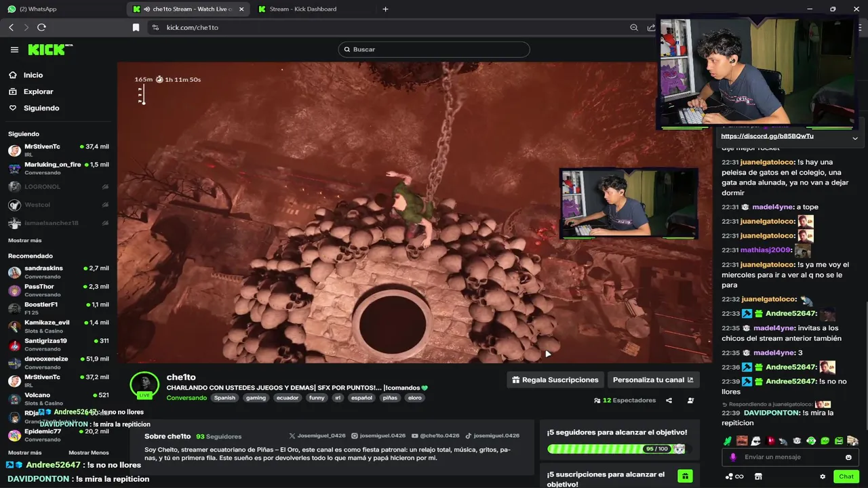This screenshot has width=868, height=488.
Task: Open the Conversando category link
Action: [x=186, y=398]
